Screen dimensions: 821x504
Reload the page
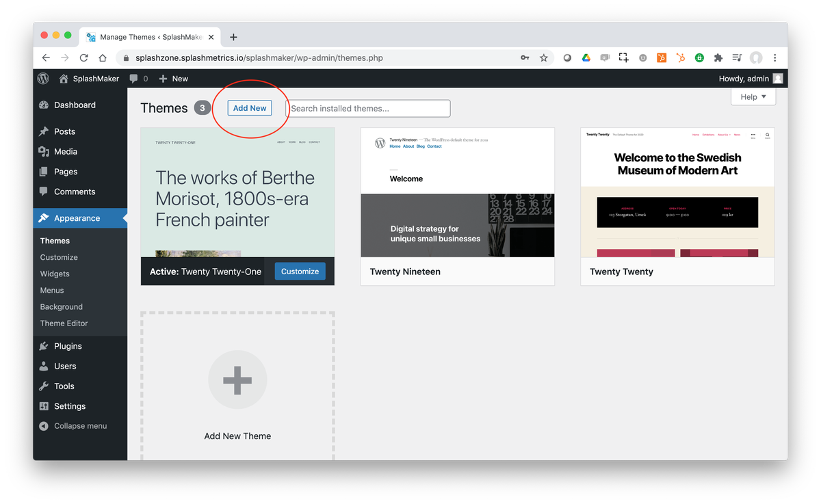[x=84, y=58]
